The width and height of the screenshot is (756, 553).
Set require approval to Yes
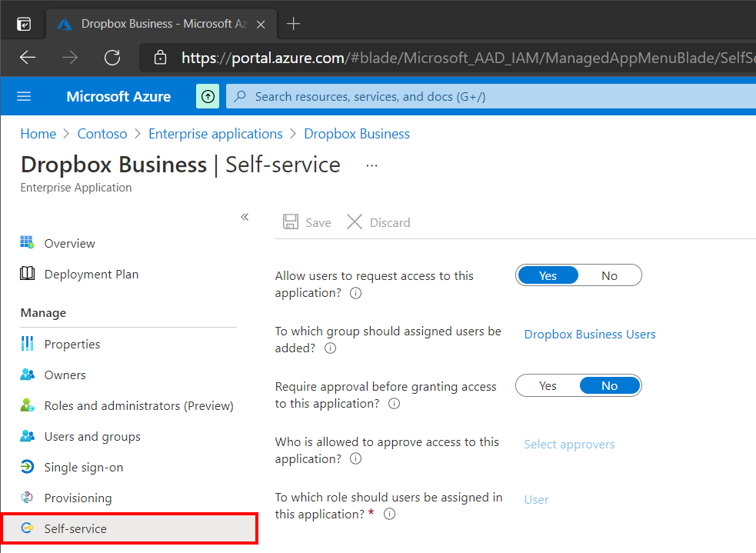click(x=548, y=385)
